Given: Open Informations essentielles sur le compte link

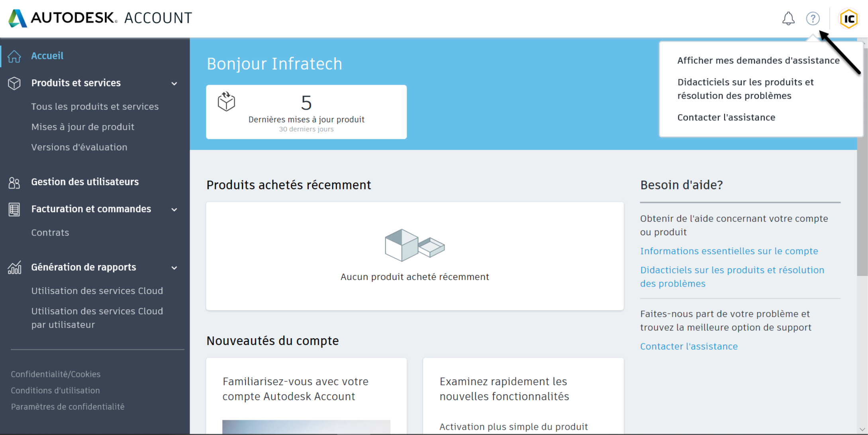Looking at the screenshot, I should [729, 251].
